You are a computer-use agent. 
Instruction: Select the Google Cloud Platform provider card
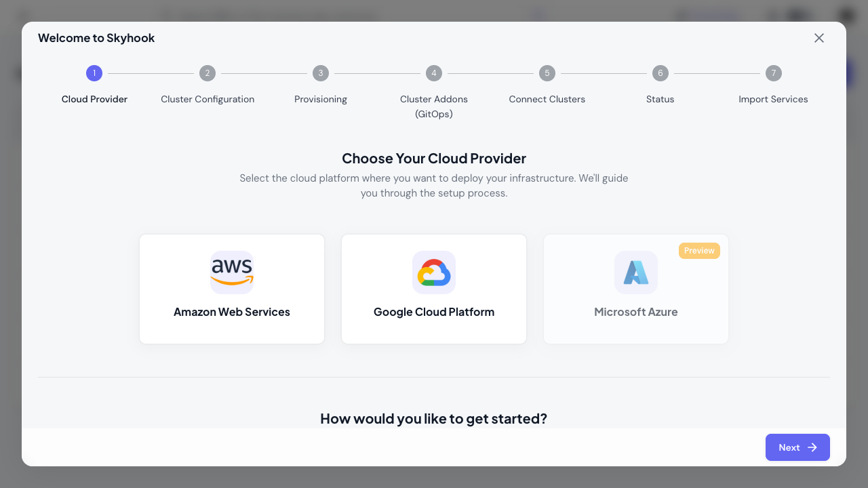click(434, 289)
